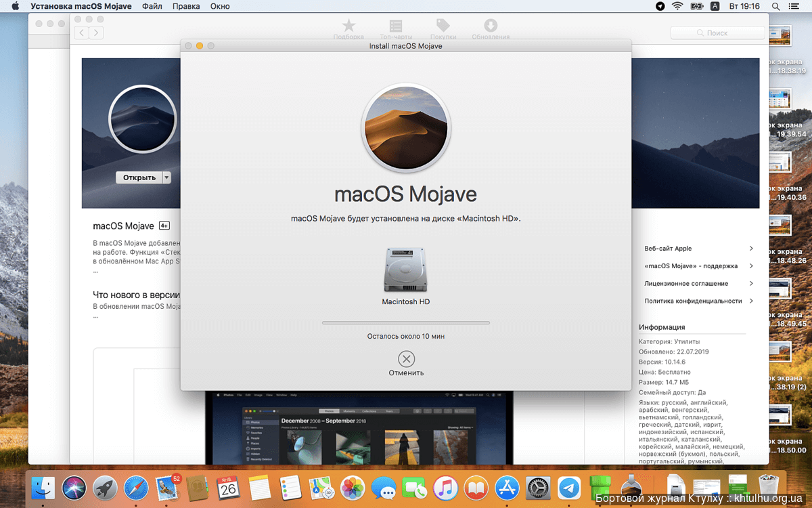Click the Открыть button in App Store
The height and width of the screenshot is (508, 812).
139,177
